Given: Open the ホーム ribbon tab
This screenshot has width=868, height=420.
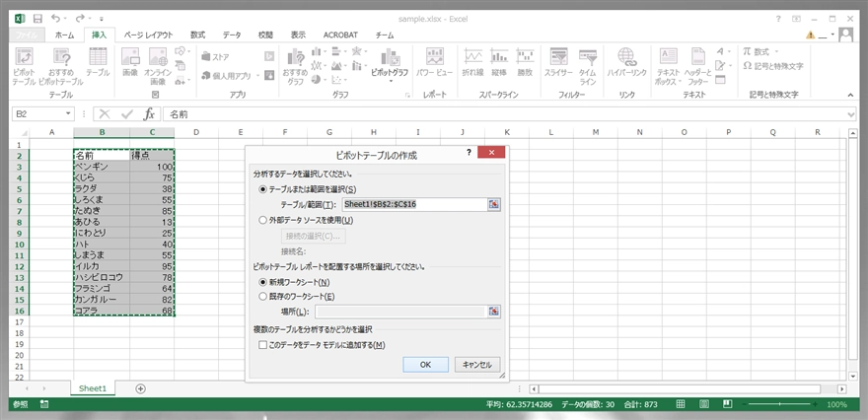Looking at the screenshot, I should [x=65, y=35].
